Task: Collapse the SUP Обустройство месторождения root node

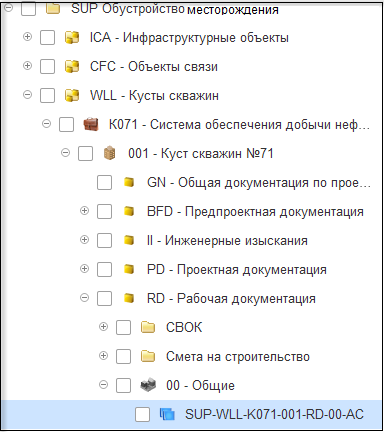Action: 8,7
